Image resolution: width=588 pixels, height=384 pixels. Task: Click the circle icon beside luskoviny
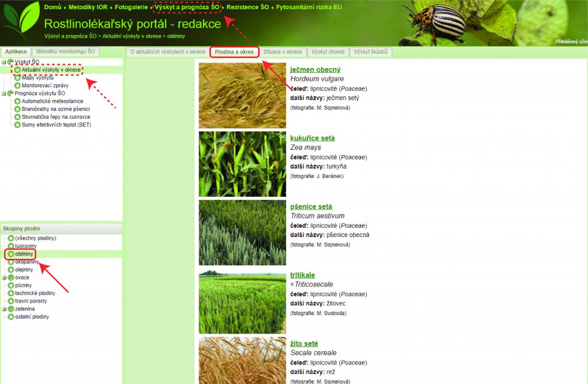click(11, 246)
